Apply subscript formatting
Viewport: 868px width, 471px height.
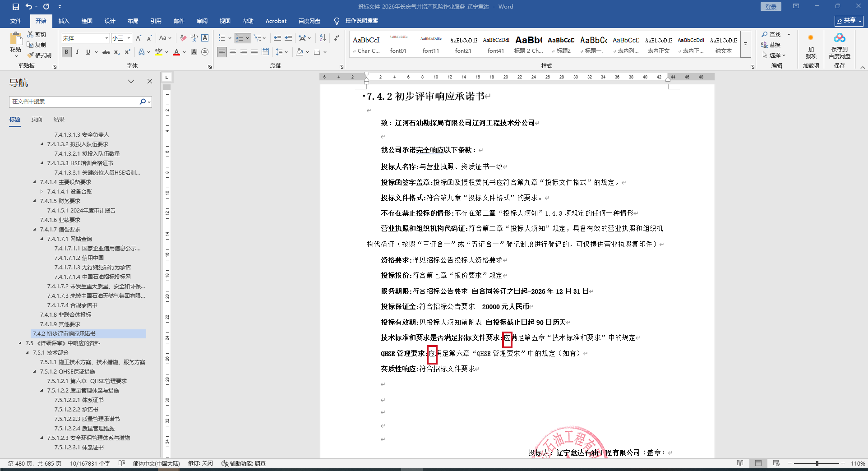click(117, 52)
